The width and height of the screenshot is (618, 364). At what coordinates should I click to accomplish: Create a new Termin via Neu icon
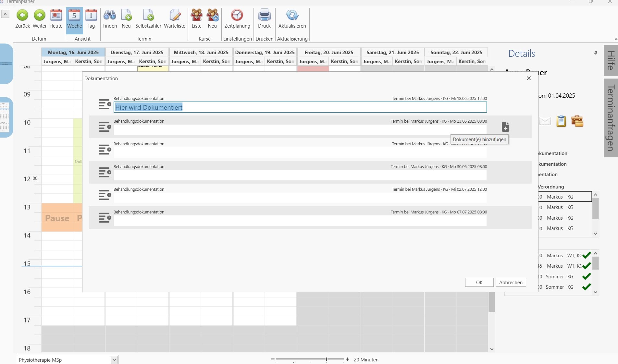(x=126, y=15)
